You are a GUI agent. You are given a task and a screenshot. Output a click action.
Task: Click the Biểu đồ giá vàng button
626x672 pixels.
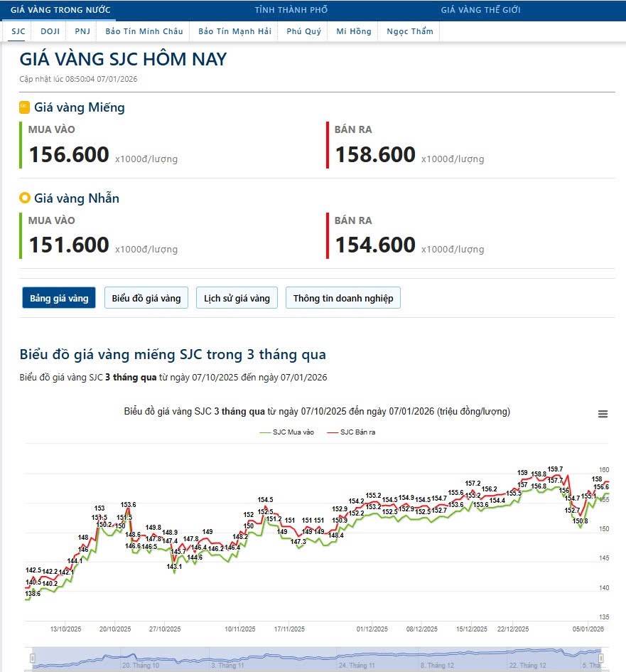coord(146,297)
